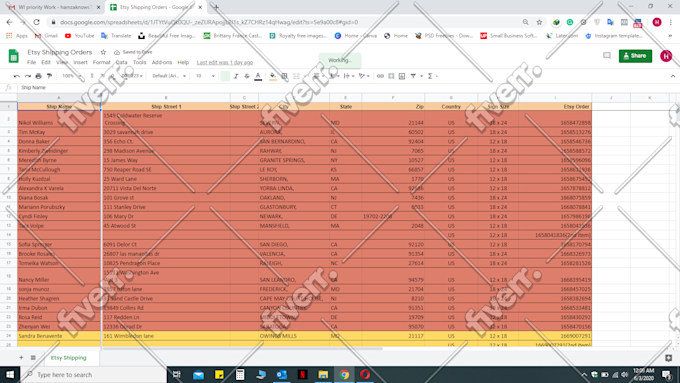Click the Etsy Order header cell
The width and height of the screenshot is (680, 383).
click(555, 106)
